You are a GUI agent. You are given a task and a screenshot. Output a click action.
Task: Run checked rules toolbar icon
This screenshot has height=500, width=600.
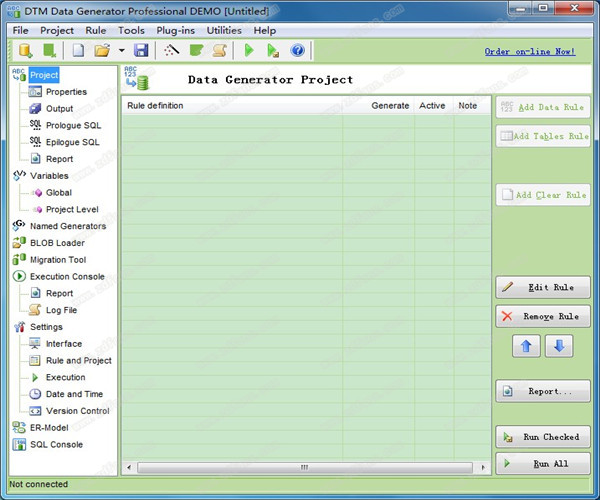point(273,50)
